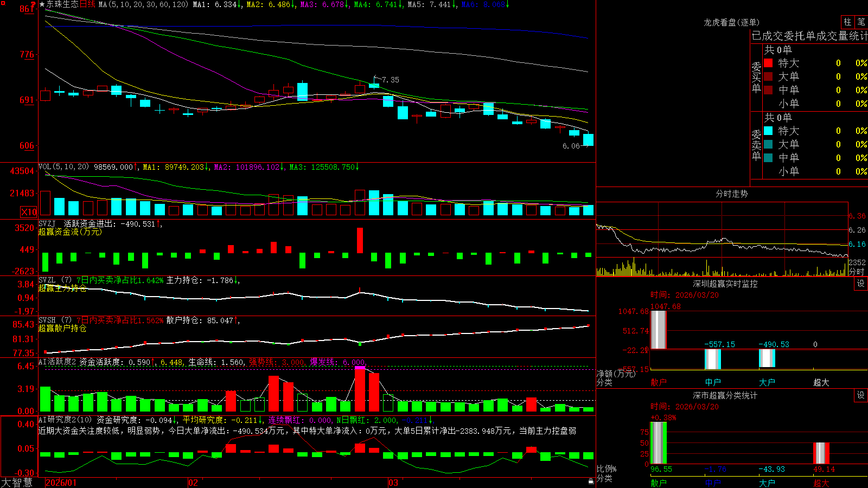Click the X10 volume scale toggle
This screenshot has height=488, width=868.
click(x=29, y=212)
